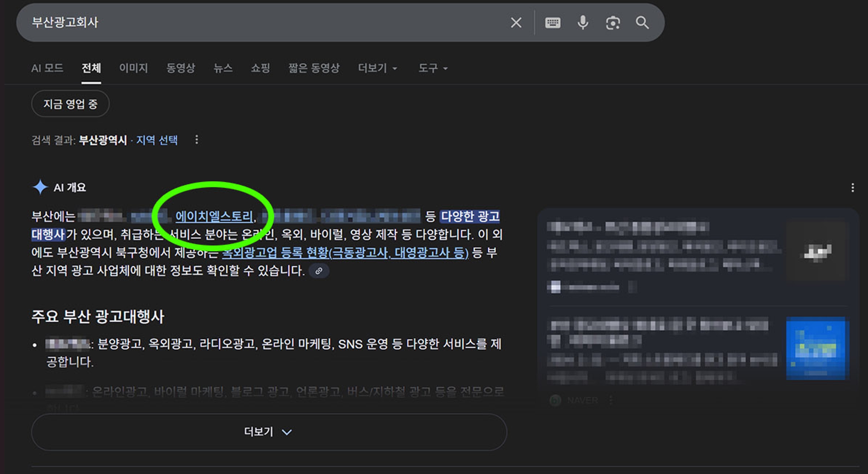
Task: Switch to the 이미지 tab
Action: click(133, 68)
